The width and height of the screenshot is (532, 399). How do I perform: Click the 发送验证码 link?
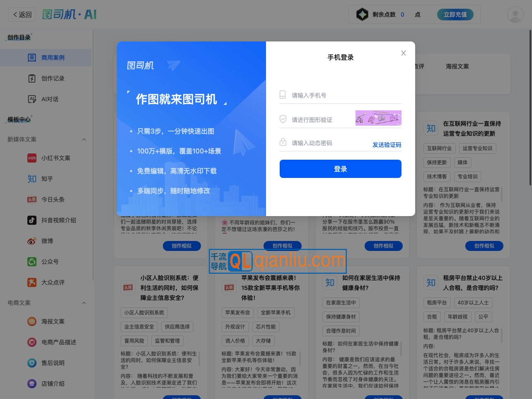pyautogui.click(x=387, y=145)
